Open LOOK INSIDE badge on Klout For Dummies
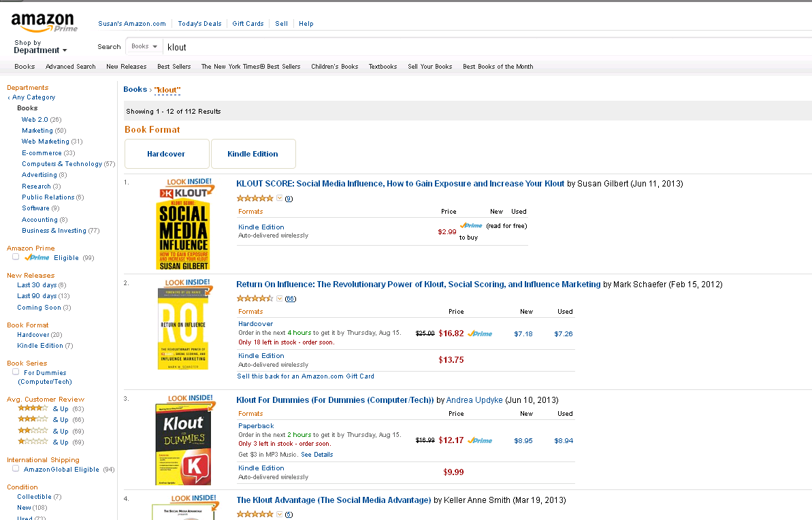The image size is (812, 520). point(190,398)
